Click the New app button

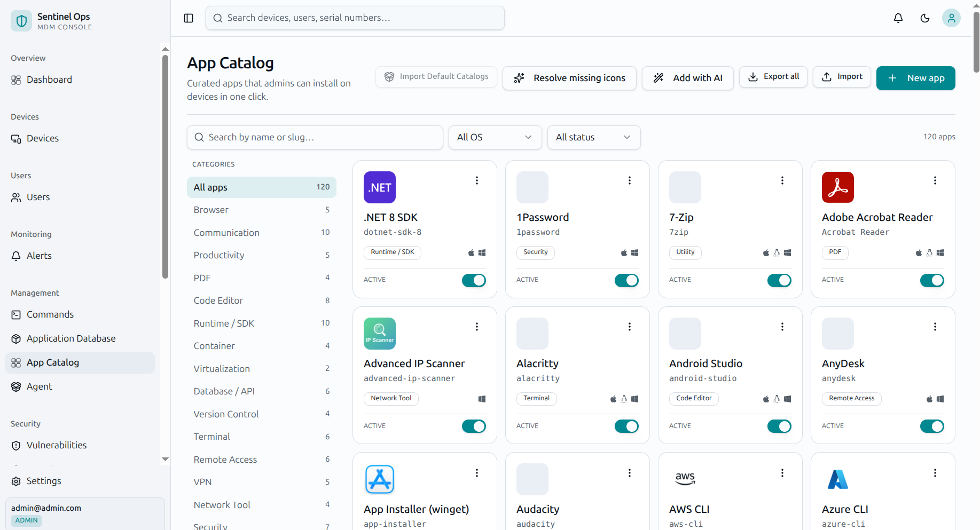(x=916, y=78)
